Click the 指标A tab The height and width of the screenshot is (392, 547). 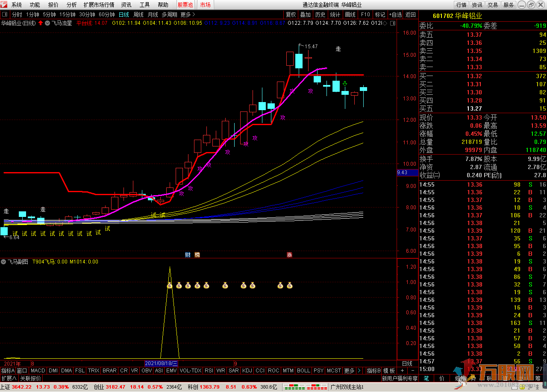(8, 371)
